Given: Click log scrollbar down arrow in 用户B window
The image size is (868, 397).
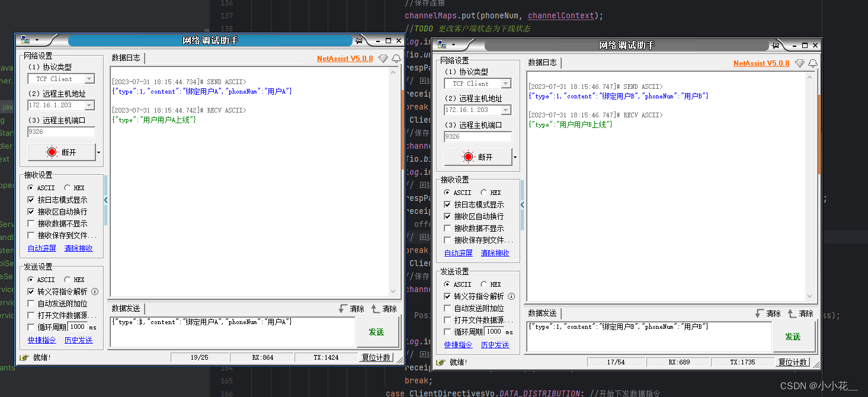Looking at the screenshot, I should (x=810, y=296).
